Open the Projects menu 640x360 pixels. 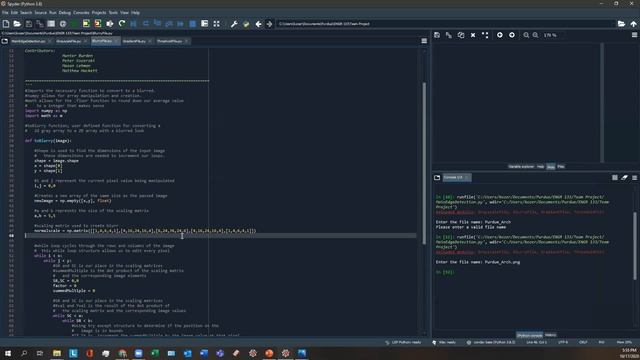[99, 13]
